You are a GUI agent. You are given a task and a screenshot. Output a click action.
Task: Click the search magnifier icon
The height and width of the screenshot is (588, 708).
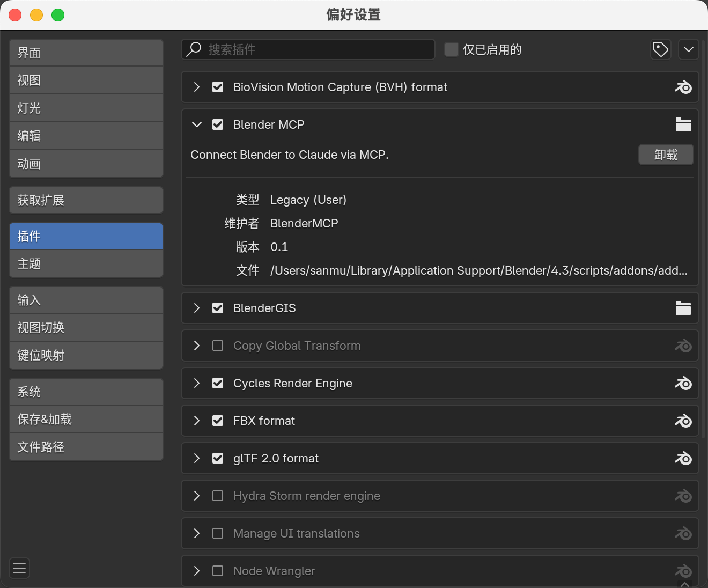pyautogui.click(x=194, y=49)
